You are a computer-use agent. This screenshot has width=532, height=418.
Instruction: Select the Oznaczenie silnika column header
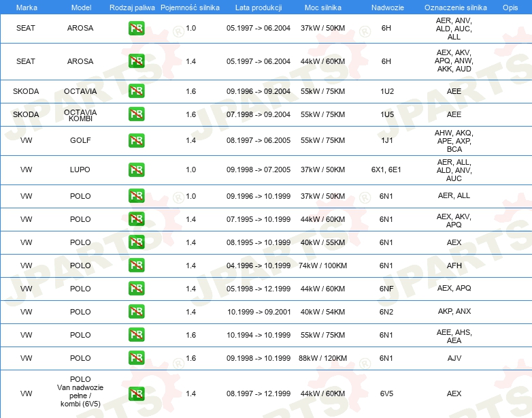[456, 7]
